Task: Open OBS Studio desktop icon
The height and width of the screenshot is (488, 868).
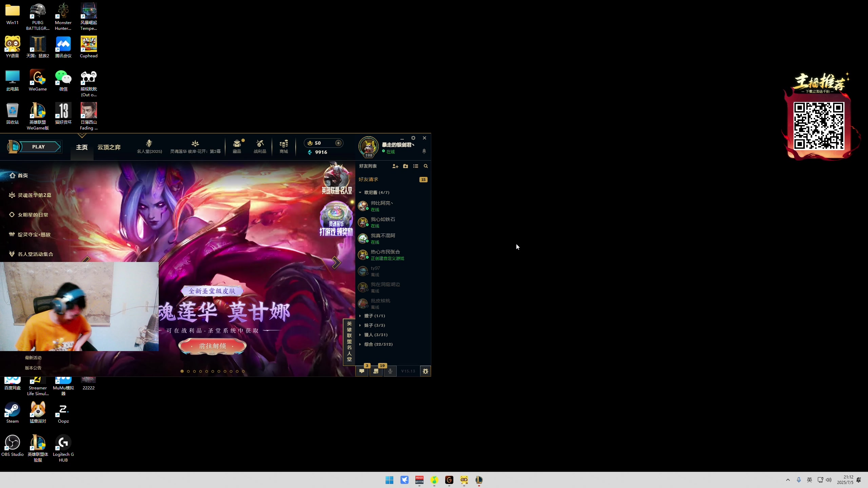Action: tap(12, 446)
